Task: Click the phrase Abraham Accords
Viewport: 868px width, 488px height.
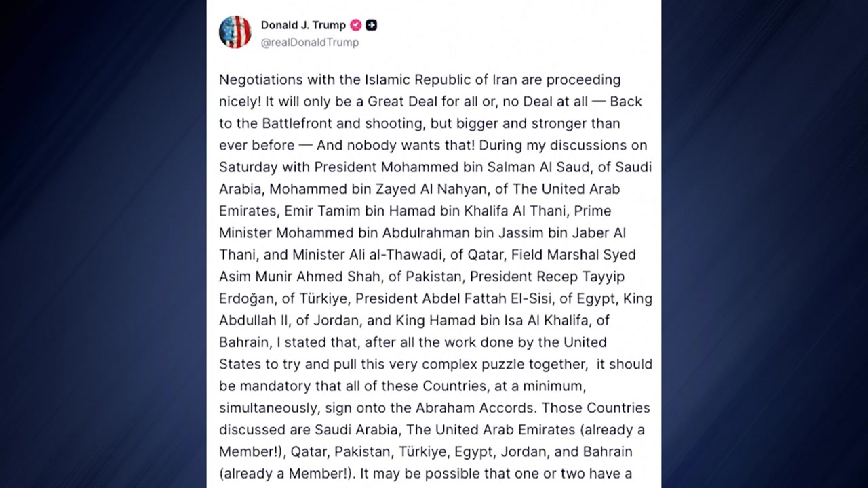Action: [x=475, y=408]
